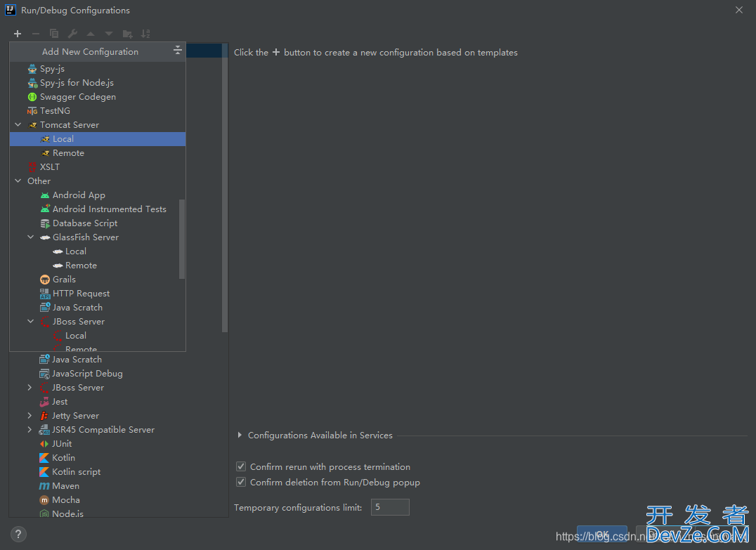The width and height of the screenshot is (756, 550).
Task: Select Java Scratch in the popup list
Action: (98, 308)
